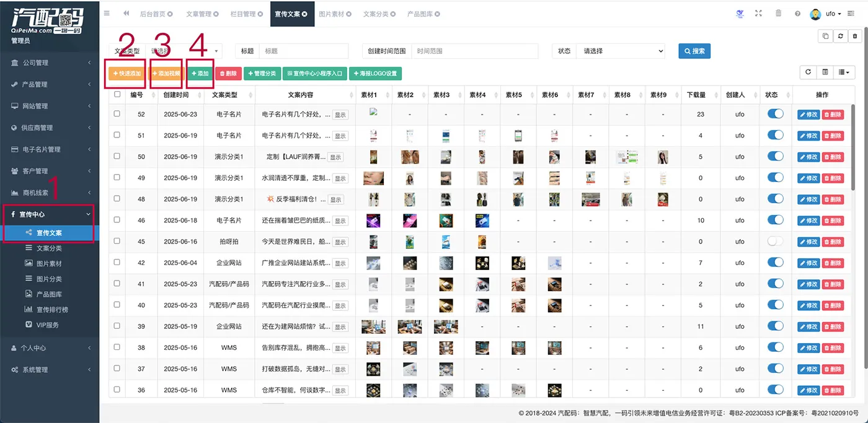Toggle the status switch for row 45

click(x=775, y=241)
